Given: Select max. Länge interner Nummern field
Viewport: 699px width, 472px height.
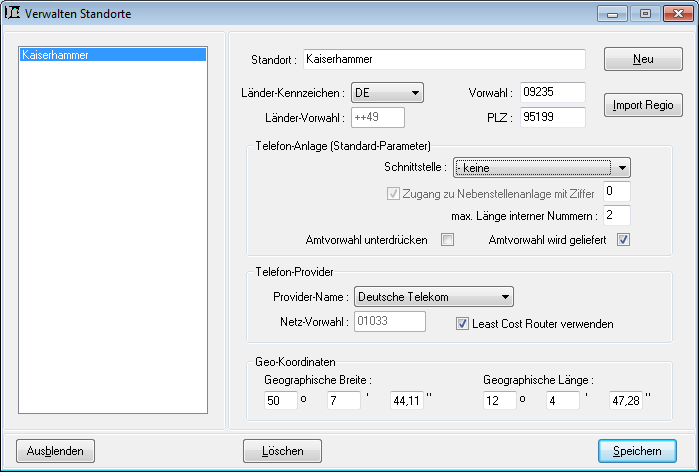Looking at the screenshot, I should 616,215.
